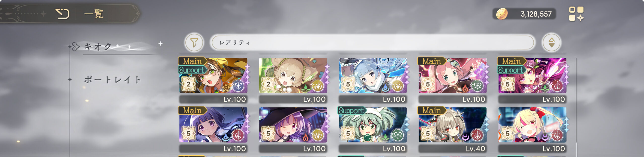Image resolution: width=644 pixels, height=157 pixels.
Task: Open the filter funnel icon
Action: tap(194, 42)
